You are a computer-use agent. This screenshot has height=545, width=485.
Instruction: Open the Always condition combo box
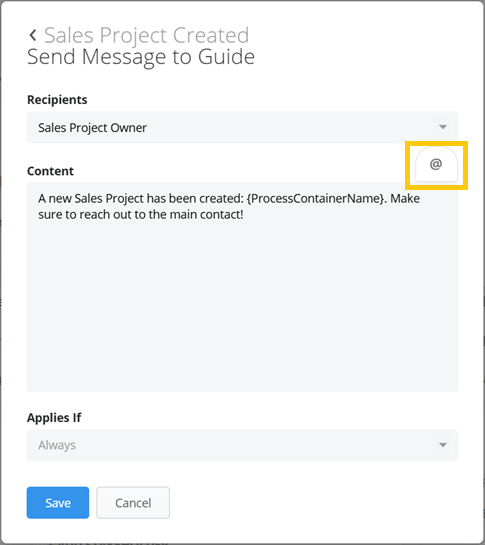pos(242,445)
